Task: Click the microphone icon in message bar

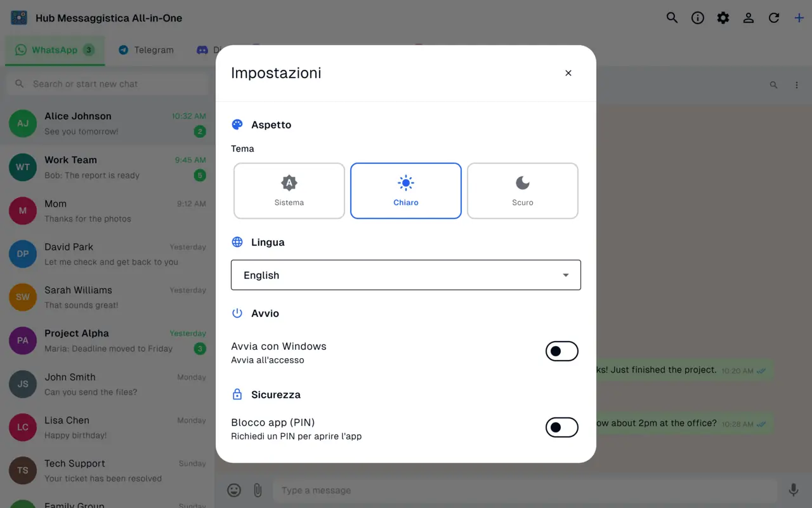Action: tap(793, 490)
